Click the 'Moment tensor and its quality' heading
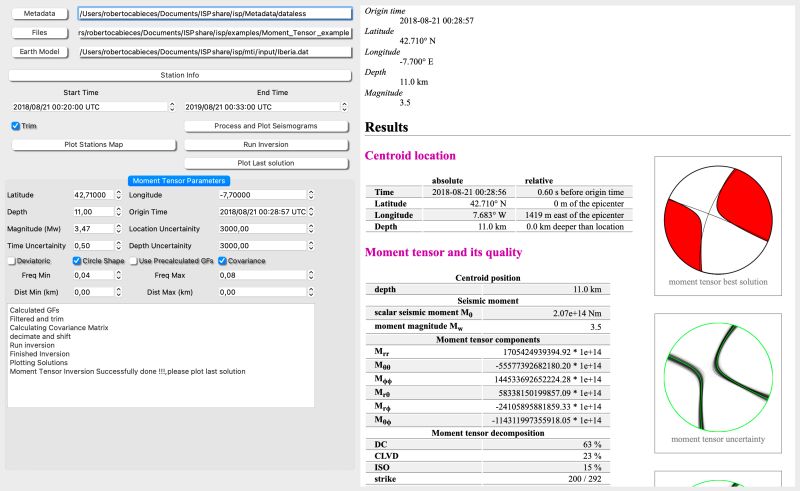Viewport: 800px width, 491px height. [443, 252]
